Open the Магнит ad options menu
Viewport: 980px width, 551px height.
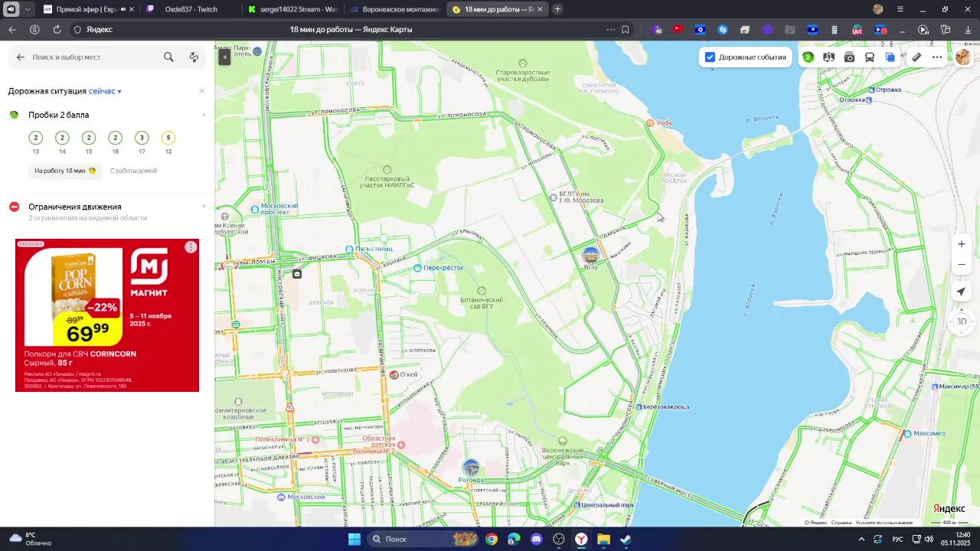191,247
